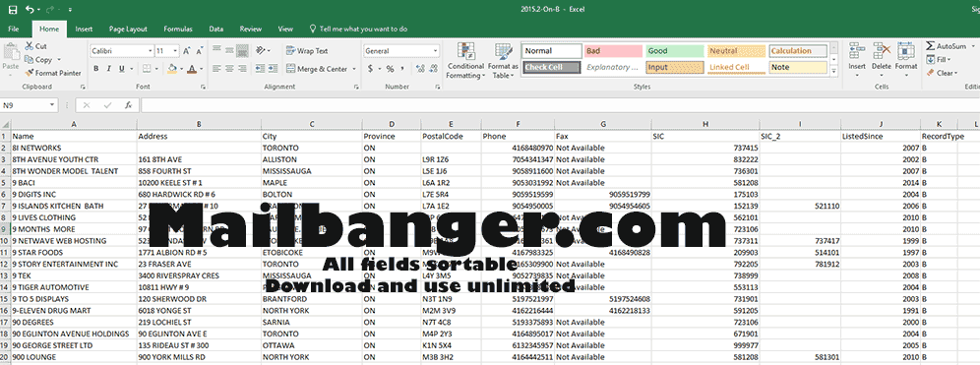
Task: Switch to the Insert tab
Action: (84, 29)
